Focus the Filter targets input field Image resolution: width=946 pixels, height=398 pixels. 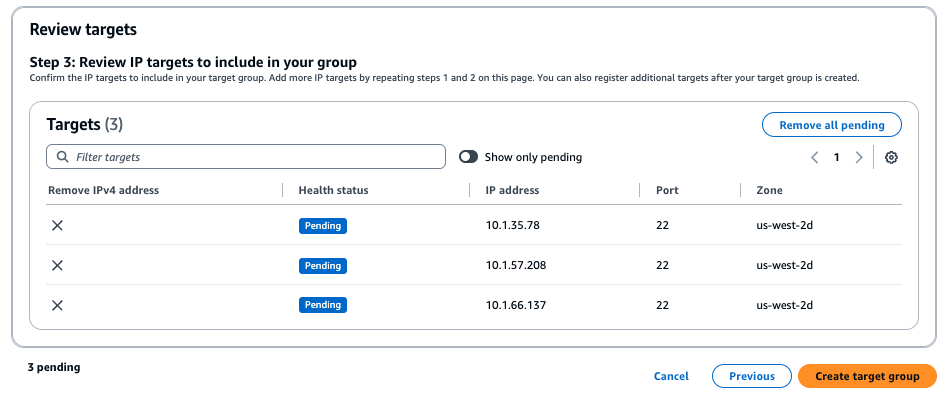click(246, 157)
